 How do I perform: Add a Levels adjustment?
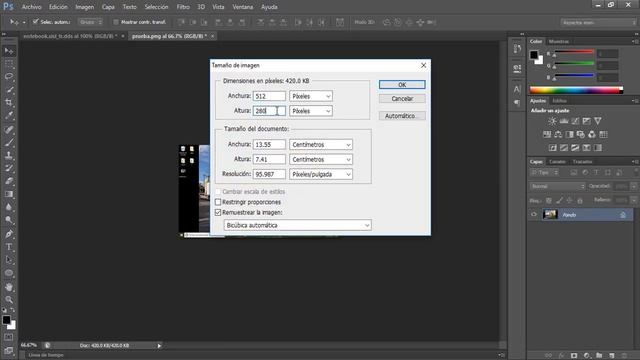click(x=564, y=121)
